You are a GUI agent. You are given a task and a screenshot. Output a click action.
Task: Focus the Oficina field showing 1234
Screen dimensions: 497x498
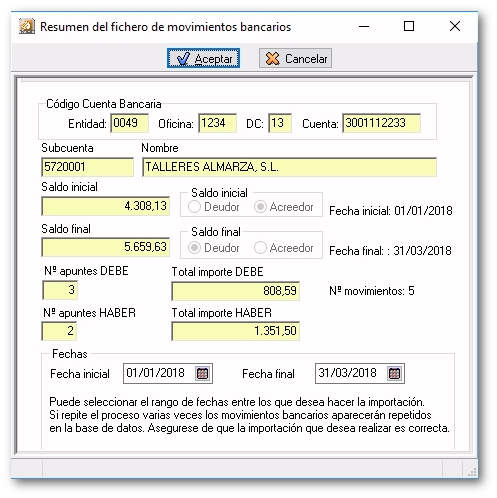[x=218, y=123]
